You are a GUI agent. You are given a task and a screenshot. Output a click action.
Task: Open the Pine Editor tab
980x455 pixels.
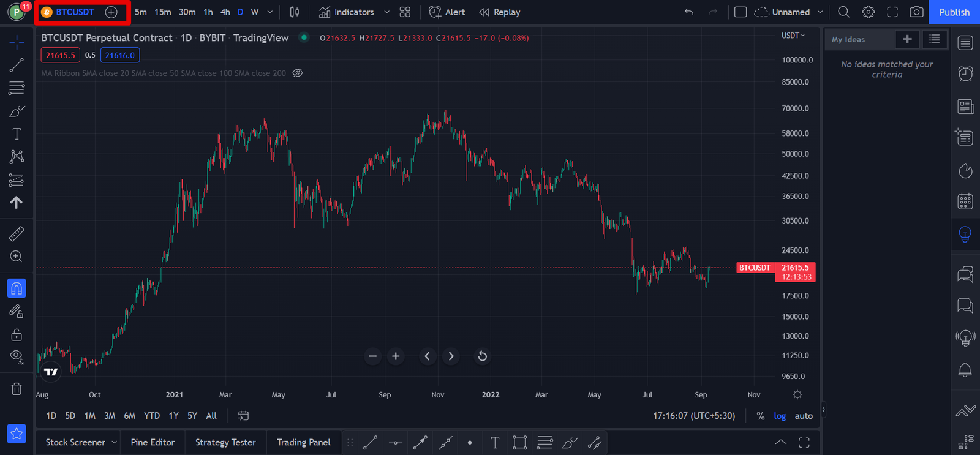pos(153,442)
